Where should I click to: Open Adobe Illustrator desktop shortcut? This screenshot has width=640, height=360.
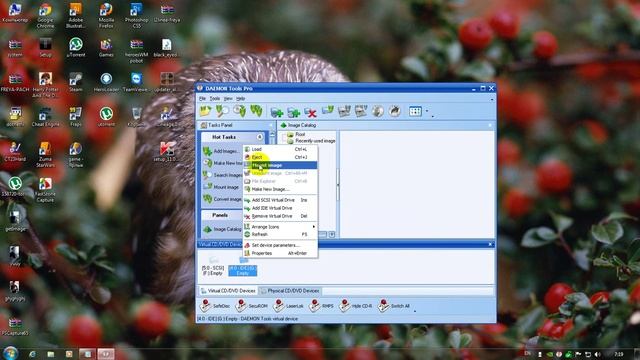click(x=76, y=16)
